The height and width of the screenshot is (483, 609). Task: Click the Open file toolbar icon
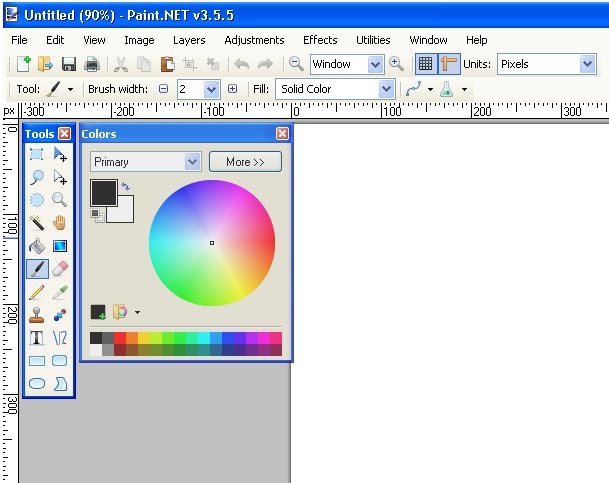[x=45, y=64]
